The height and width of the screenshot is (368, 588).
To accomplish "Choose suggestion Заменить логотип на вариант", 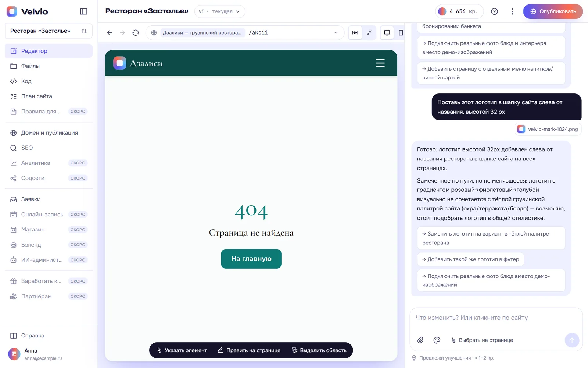I will pos(491,238).
